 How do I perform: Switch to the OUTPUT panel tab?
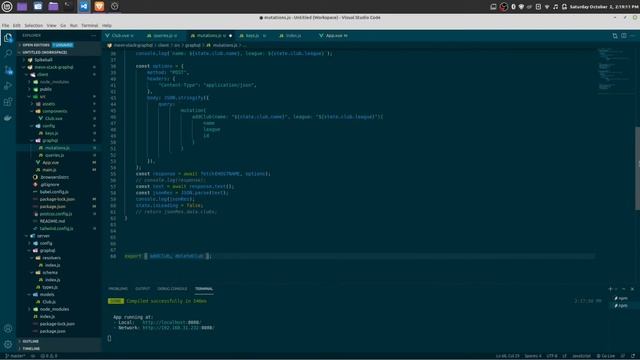[x=142, y=289]
